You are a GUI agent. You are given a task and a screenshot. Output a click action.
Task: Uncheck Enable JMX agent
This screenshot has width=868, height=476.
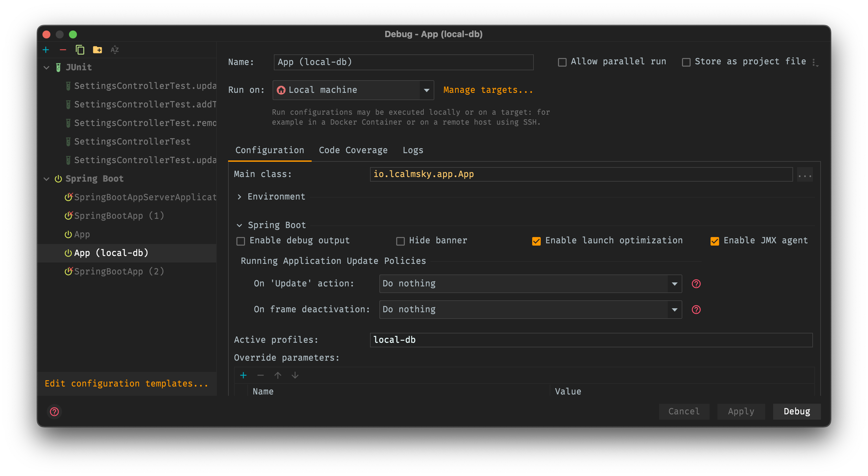tap(714, 241)
